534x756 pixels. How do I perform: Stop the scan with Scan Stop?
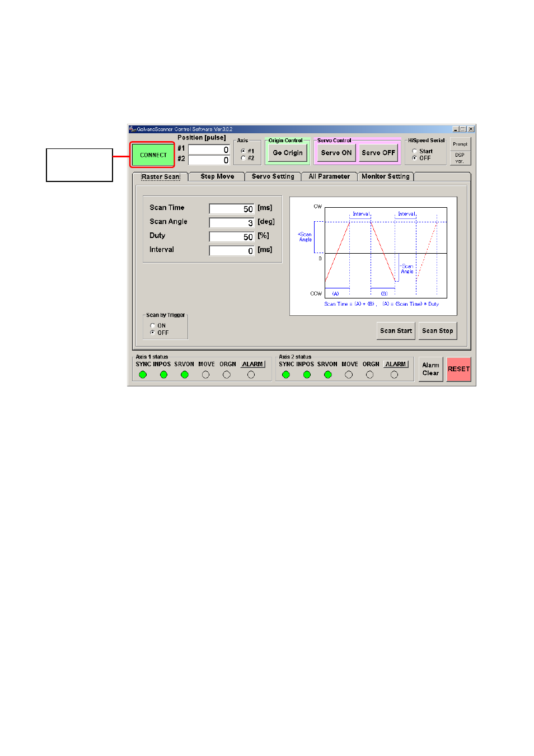pos(438,331)
